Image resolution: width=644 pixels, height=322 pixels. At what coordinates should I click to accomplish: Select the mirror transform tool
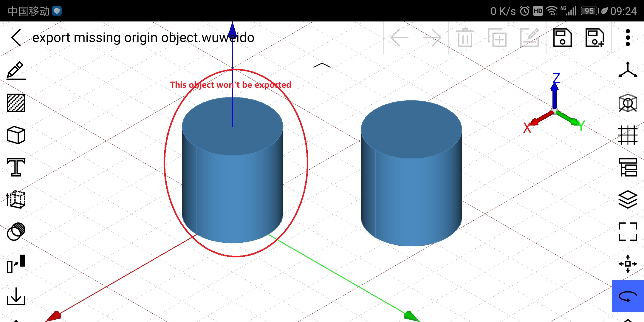tap(16, 264)
